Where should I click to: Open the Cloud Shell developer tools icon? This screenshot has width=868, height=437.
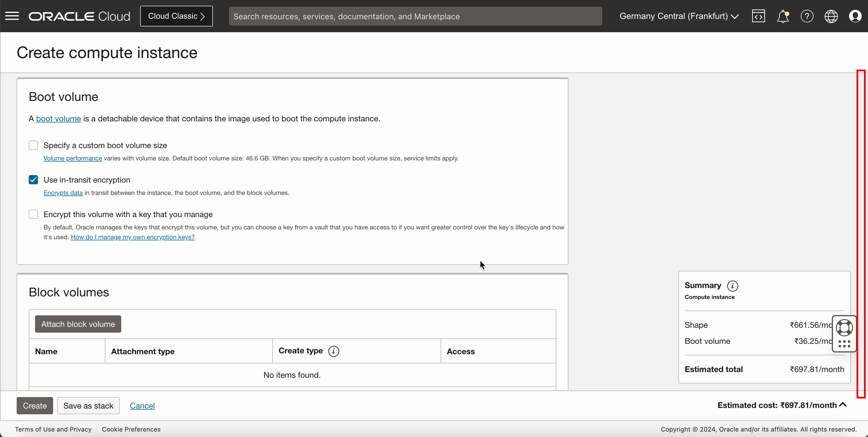(758, 16)
